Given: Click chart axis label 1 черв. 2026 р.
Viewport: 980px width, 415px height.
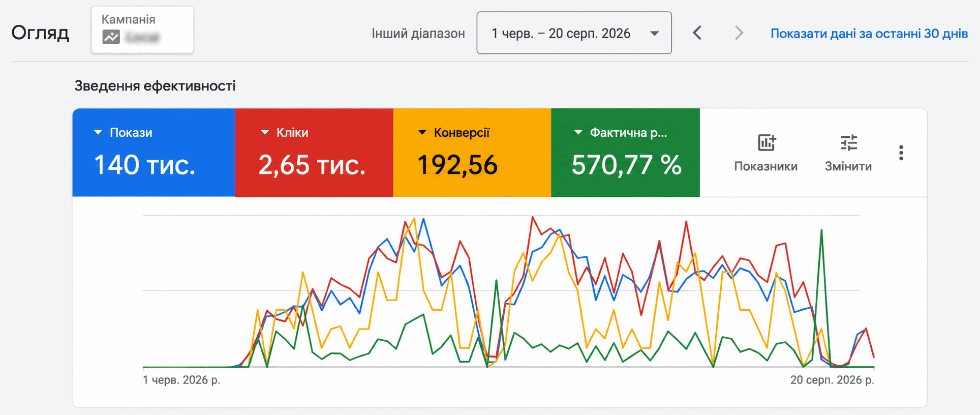Looking at the screenshot, I should [181, 380].
